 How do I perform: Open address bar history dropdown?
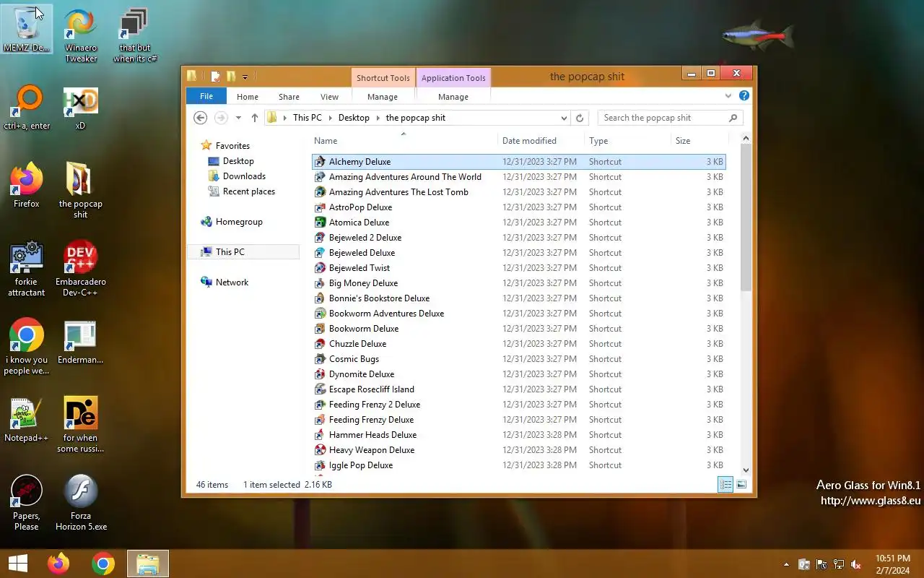(x=564, y=118)
